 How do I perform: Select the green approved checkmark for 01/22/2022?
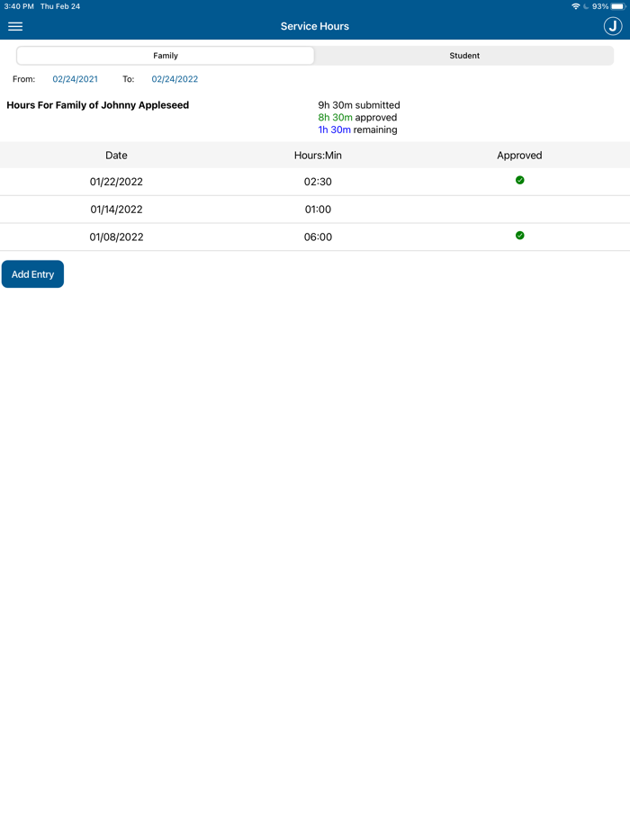pyautogui.click(x=519, y=180)
